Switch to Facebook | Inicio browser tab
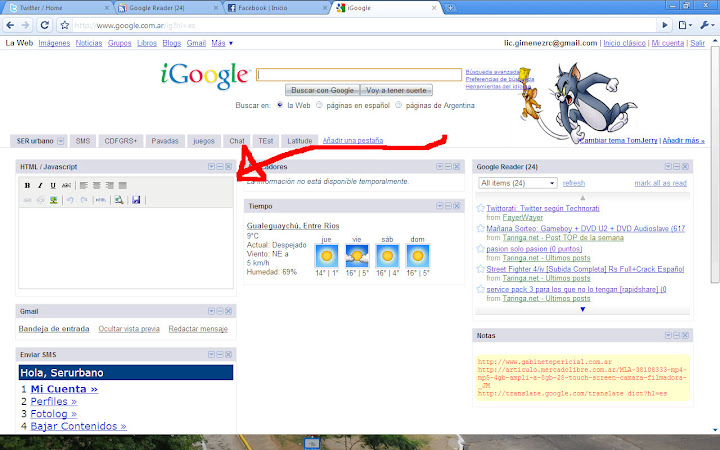The image size is (720, 450). (x=277, y=8)
